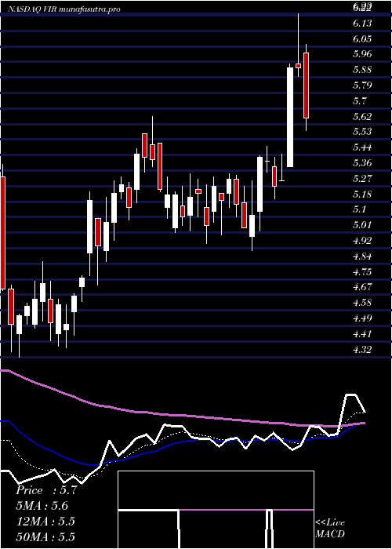The width and height of the screenshot is (392, 549).
Task: Select the 4.92 price level label
Action: (362, 240)
